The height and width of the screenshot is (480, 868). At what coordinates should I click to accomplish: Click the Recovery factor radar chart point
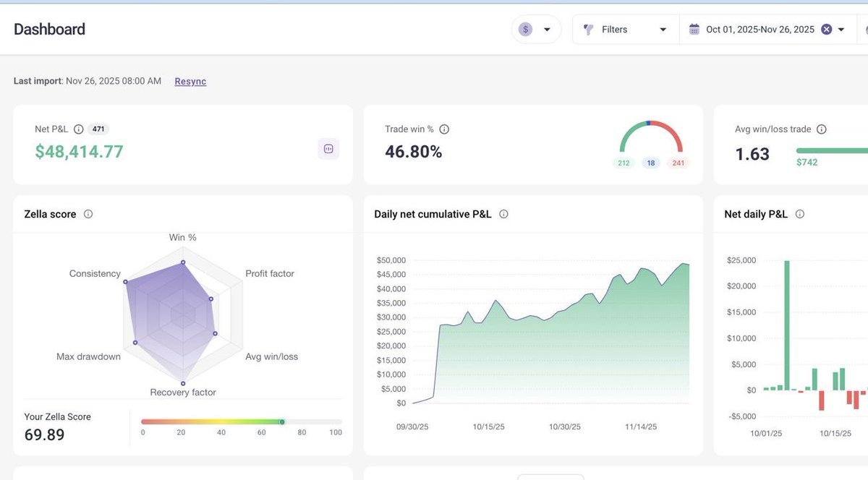[x=183, y=383]
